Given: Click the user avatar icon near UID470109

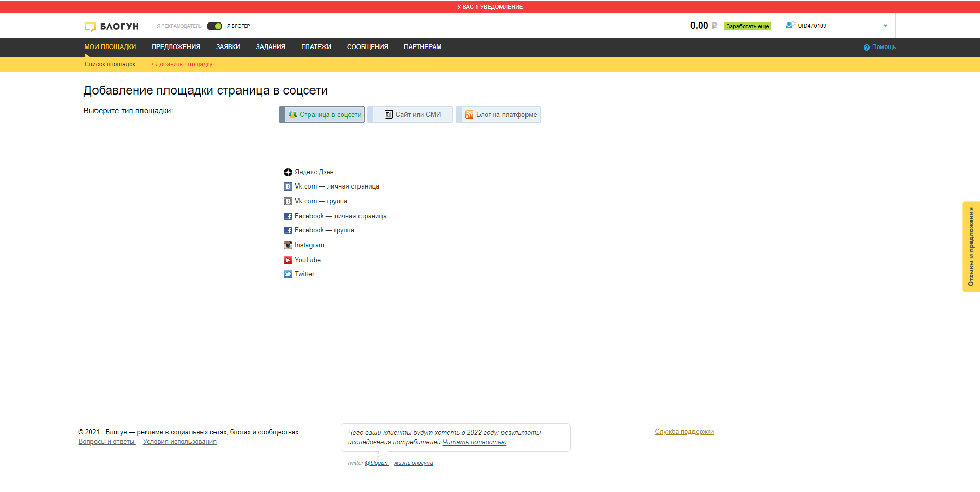Looking at the screenshot, I should [791, 25].
